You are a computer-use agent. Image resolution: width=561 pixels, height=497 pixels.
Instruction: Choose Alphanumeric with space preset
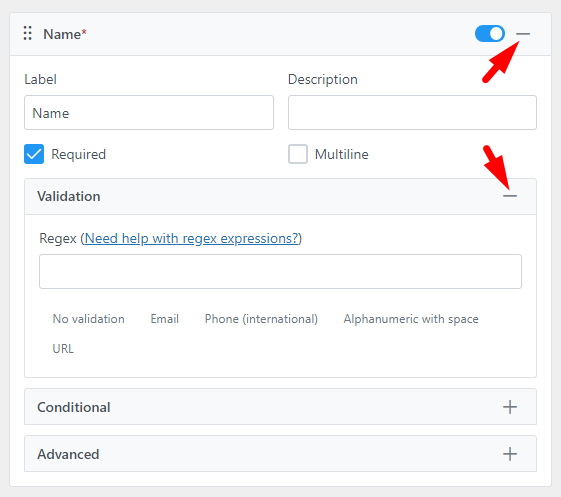[x=411, y=319]
